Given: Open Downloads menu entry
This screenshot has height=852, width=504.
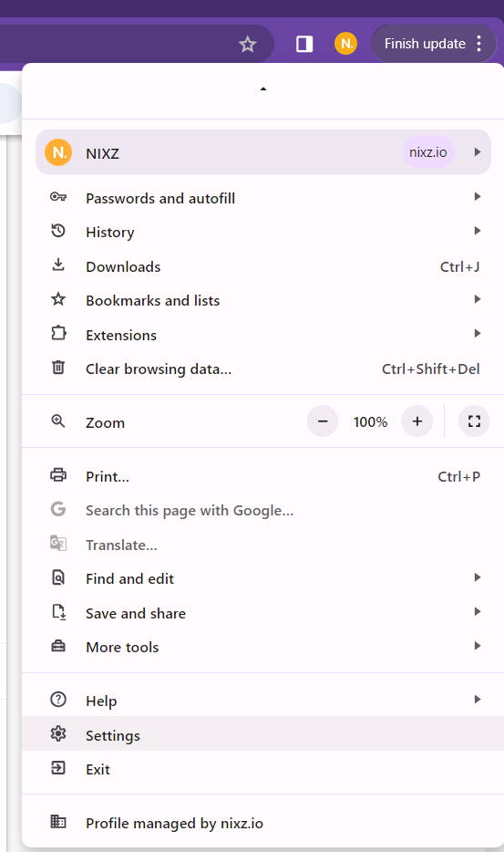Looking at the screenshot, I should click(x=262, y=266).
